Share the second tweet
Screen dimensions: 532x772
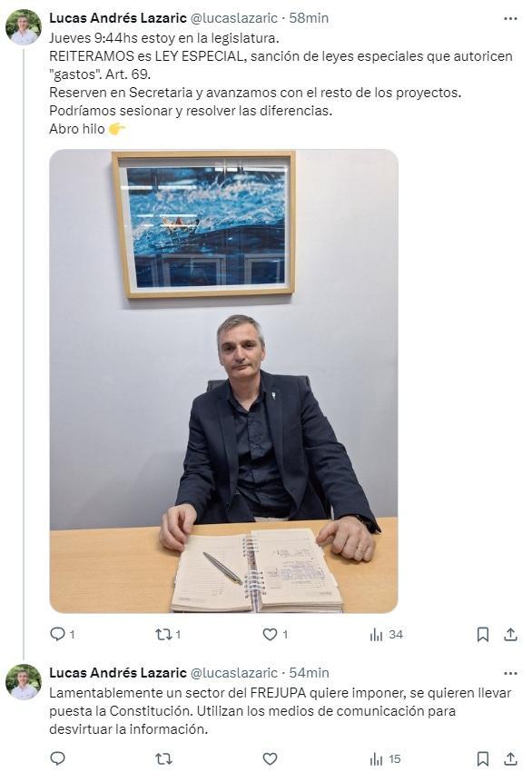[x=511, y=759]
